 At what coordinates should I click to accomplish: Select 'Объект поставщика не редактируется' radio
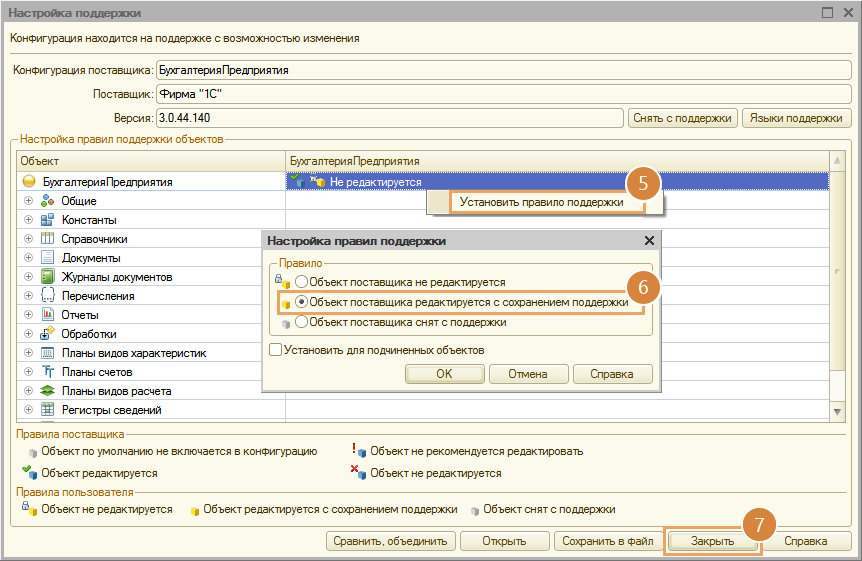tap(302, 283)
